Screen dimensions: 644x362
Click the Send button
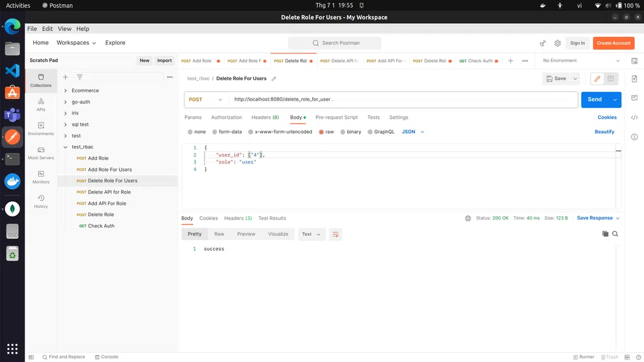click(x=594, y=99)
